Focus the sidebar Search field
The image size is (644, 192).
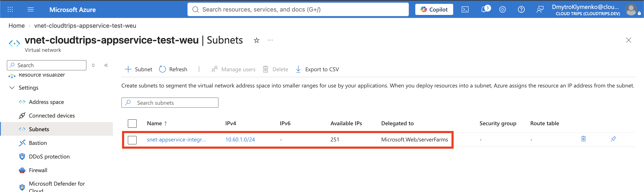[47, 65]
